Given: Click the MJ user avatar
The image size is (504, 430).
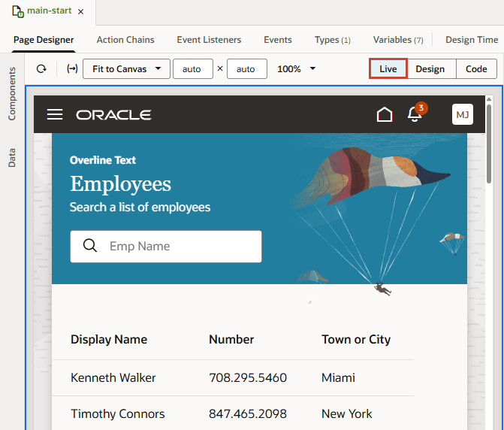Looking at the screenshot, I should [x=463, y=114].
